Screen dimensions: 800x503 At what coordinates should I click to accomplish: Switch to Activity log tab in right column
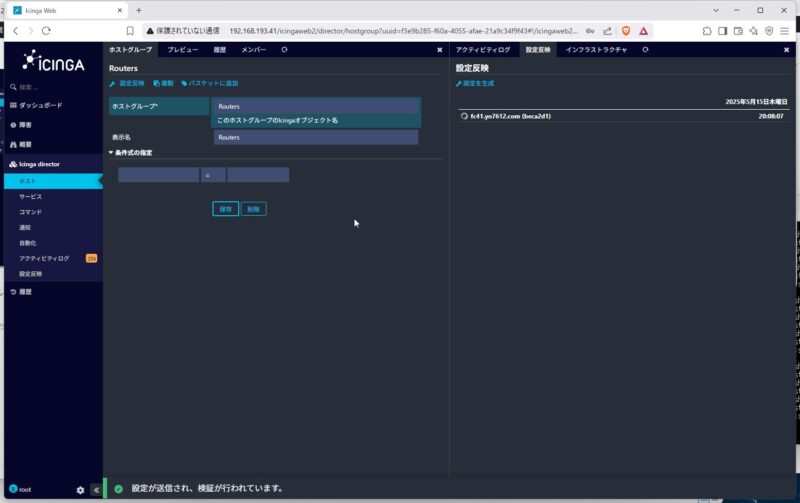[483, 49]
